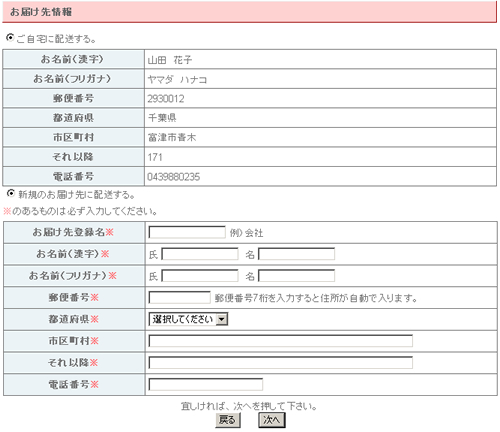Click the city value 富津市青木
This screenshot has width=500, height=432.
tap(172, 137)
